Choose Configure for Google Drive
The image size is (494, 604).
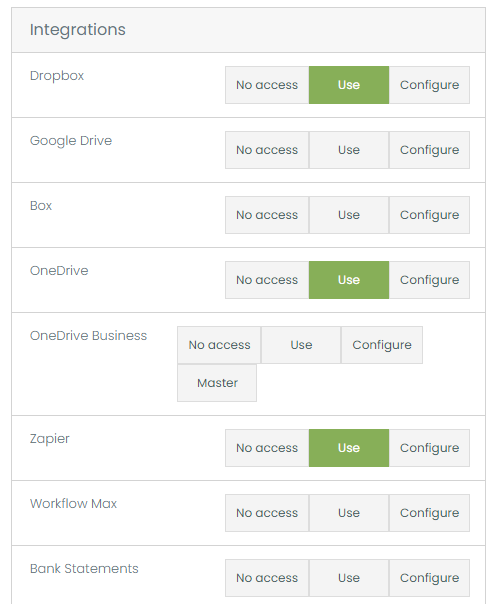429,150
